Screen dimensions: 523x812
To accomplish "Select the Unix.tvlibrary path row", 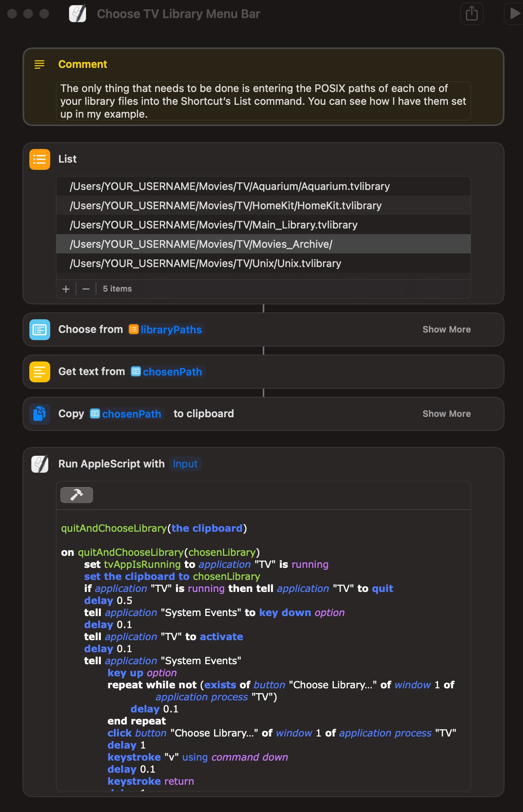I will tap(264, 263).
